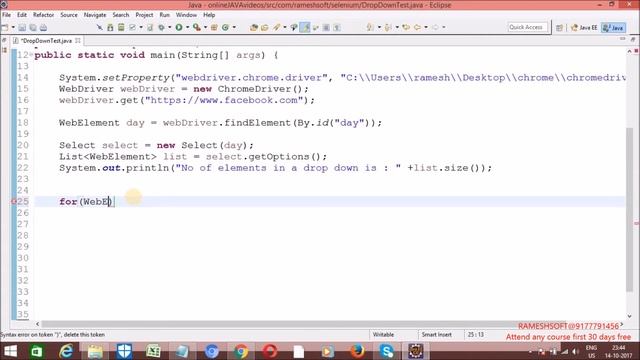640x360 pixels.
Task: Expand the external tools dropdown arrow
Action: tap(205, 27)
